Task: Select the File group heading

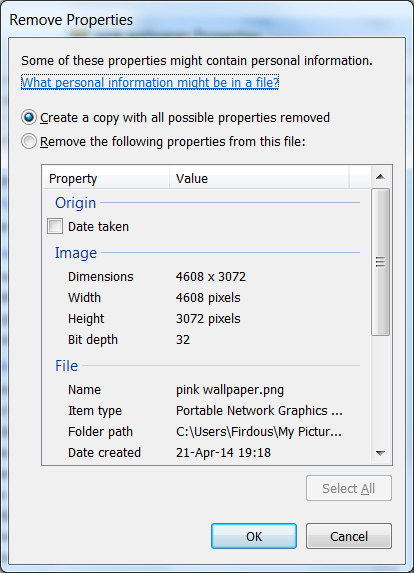Action: [67, 366]
